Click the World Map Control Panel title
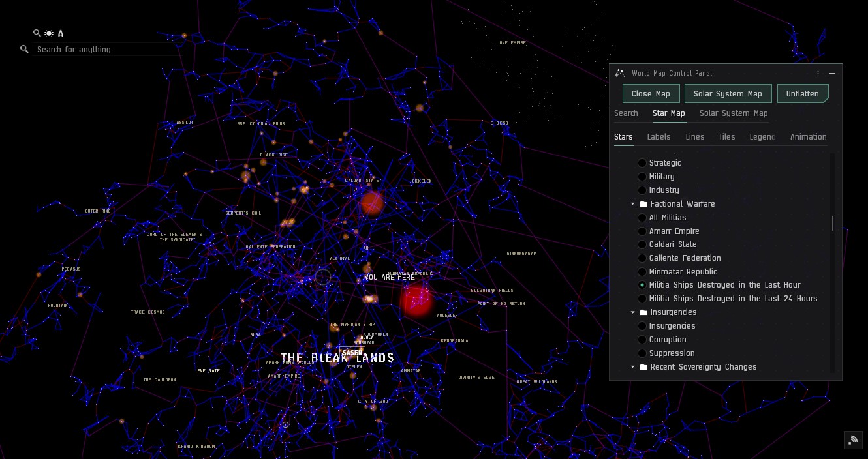This screenshot has width=868, height=459. [x=672, y=74]
